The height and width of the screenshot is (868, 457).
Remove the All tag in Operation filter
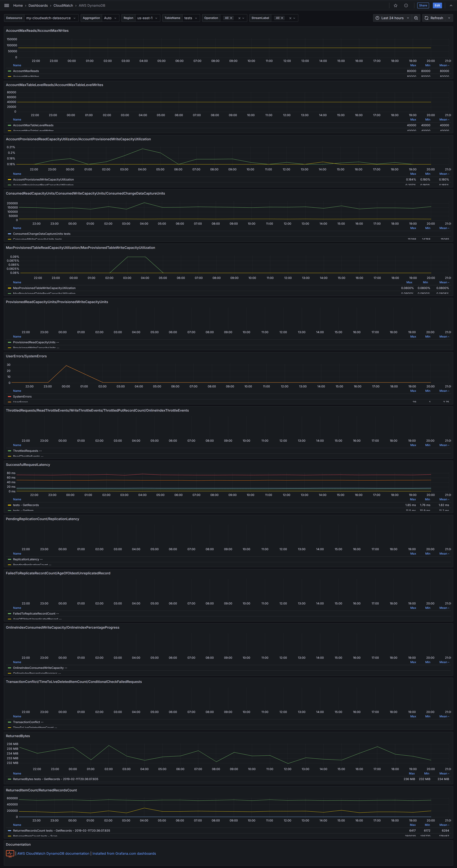[231, 18]
